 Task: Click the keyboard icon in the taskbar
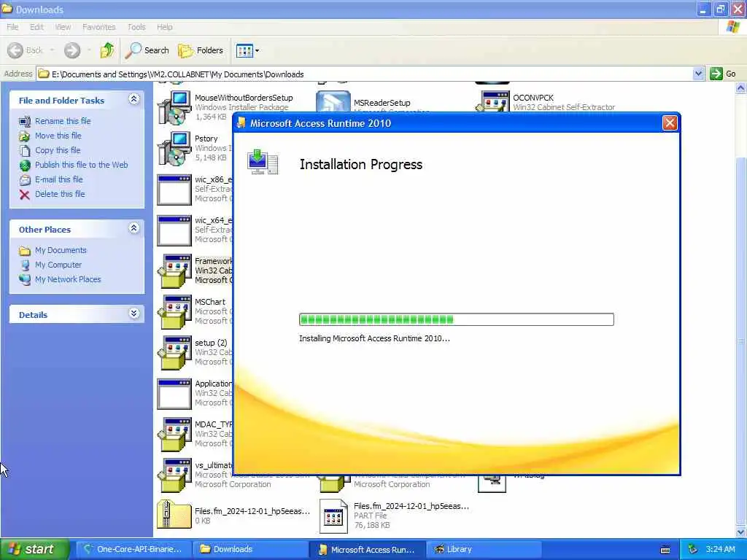click(x=665, y=550)
